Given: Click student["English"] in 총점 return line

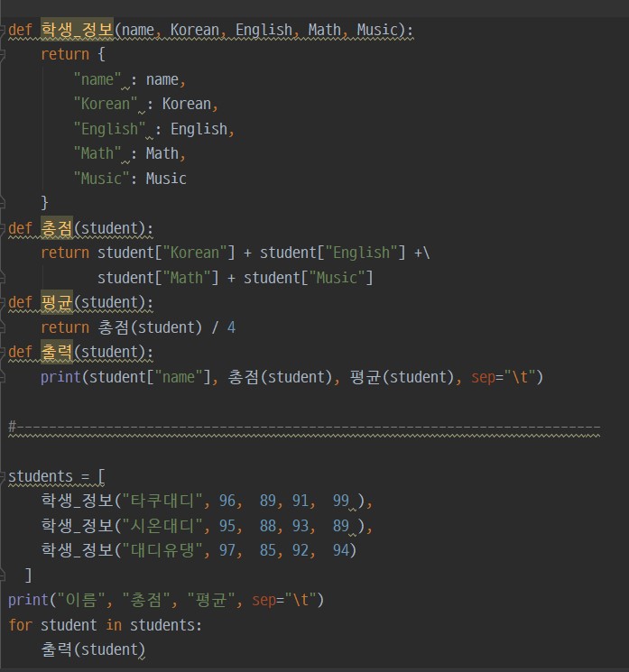Looking at the screenshot, I should click(333, 253).
